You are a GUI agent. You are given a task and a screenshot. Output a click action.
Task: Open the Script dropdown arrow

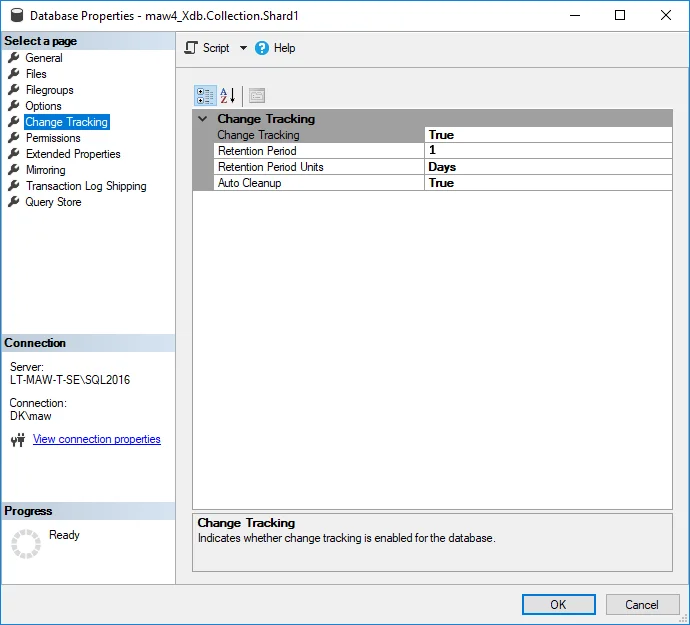point(243,48)
